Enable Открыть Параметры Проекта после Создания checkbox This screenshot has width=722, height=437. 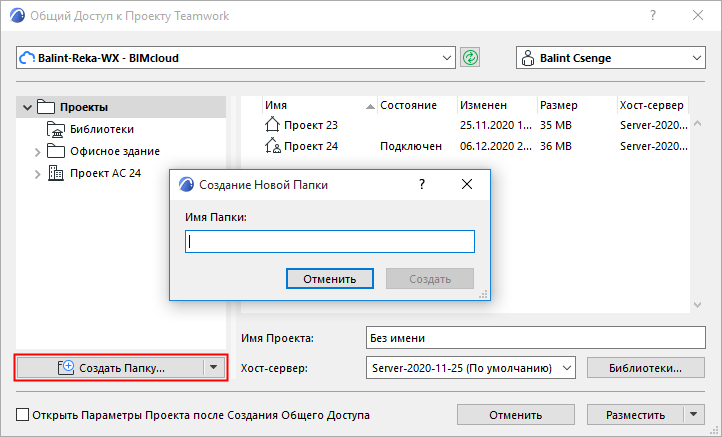click(22, 414)
